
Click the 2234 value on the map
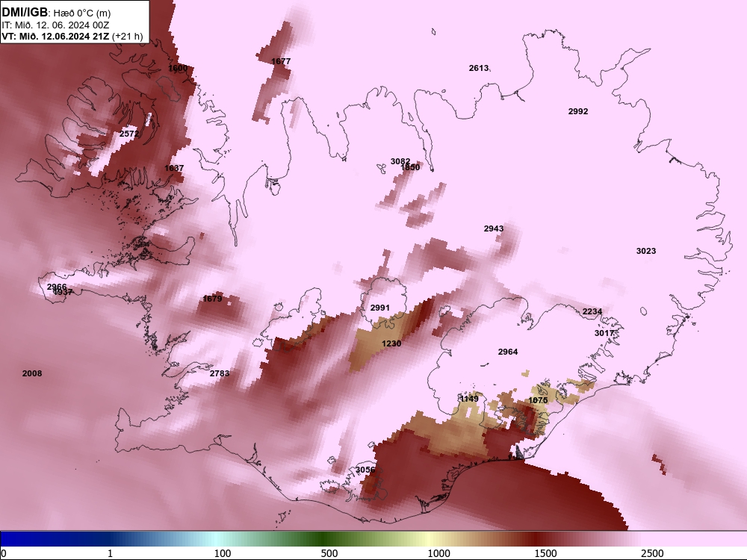tap(592, 311)
